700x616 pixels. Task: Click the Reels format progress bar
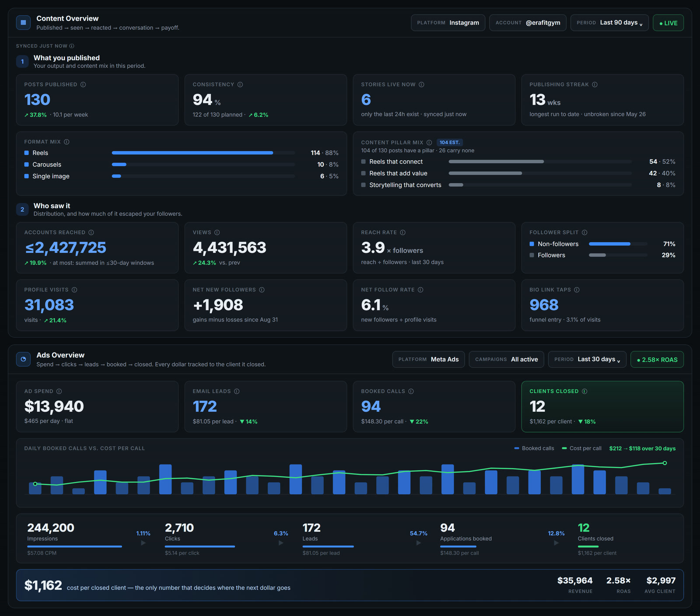(203, 153)
